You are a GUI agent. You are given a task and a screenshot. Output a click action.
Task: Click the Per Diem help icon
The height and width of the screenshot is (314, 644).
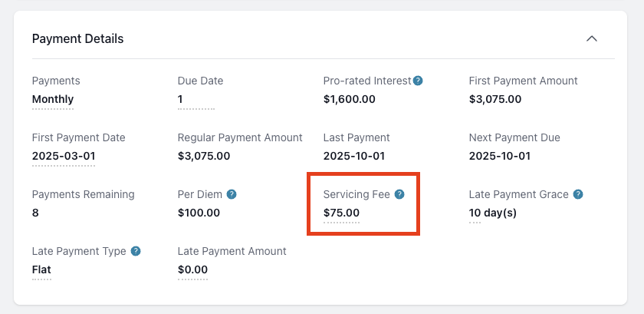[x=231, y=194]
